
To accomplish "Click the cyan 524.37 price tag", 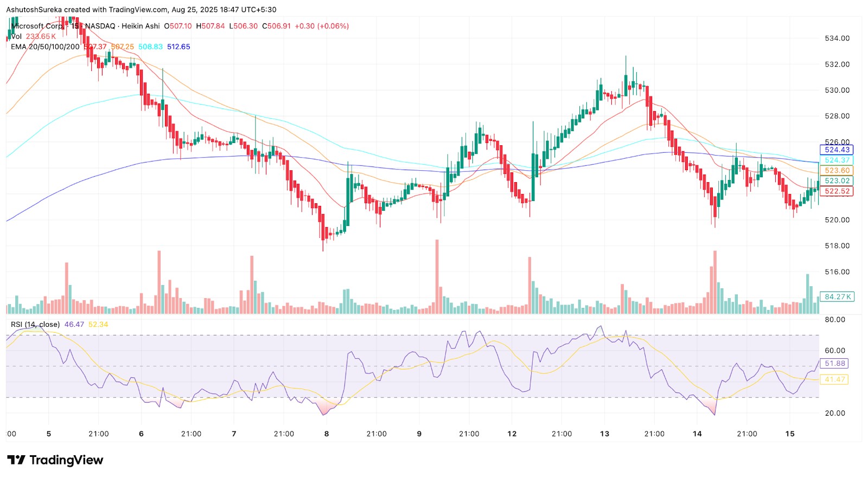I will click(x=837, y=160).
